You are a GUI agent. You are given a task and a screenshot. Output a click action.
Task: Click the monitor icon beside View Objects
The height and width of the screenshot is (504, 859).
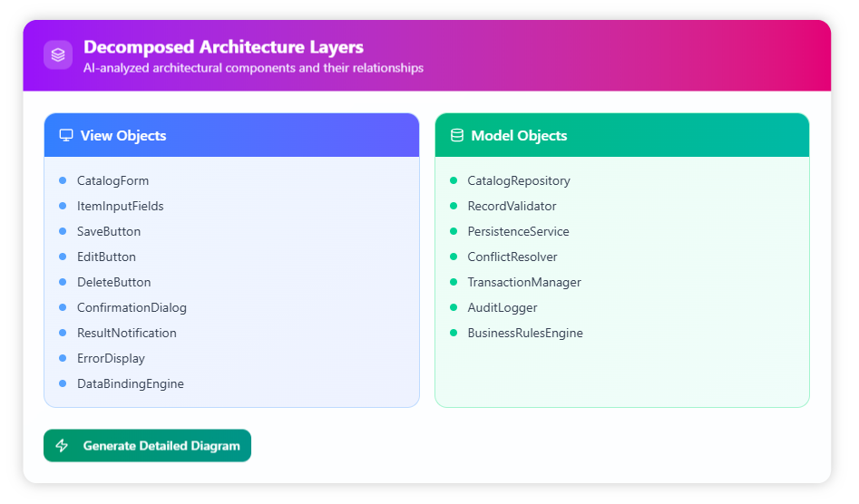click(65, 136)
